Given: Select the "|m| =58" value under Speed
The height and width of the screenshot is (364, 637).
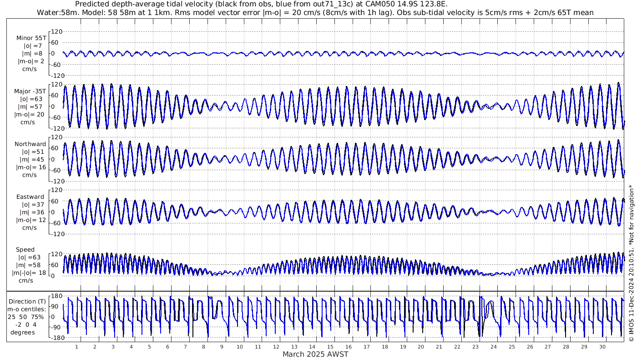Looking at the screenshot, I should (29, 265).
